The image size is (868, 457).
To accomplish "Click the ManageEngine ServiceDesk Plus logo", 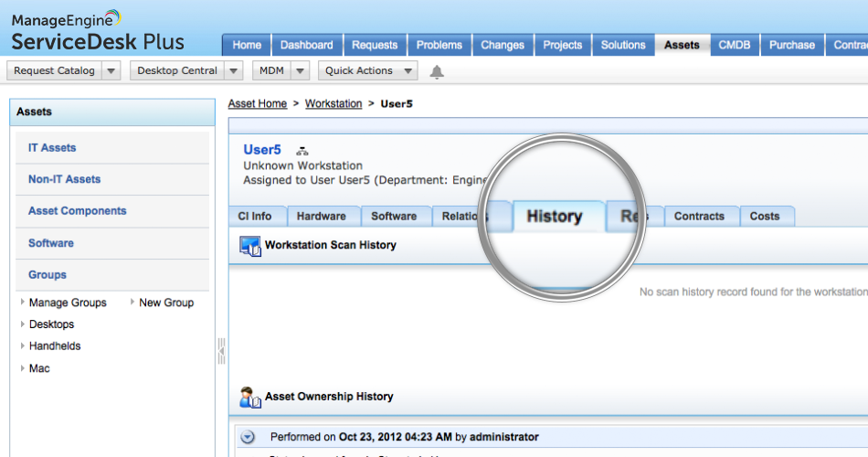I will 98,32.
